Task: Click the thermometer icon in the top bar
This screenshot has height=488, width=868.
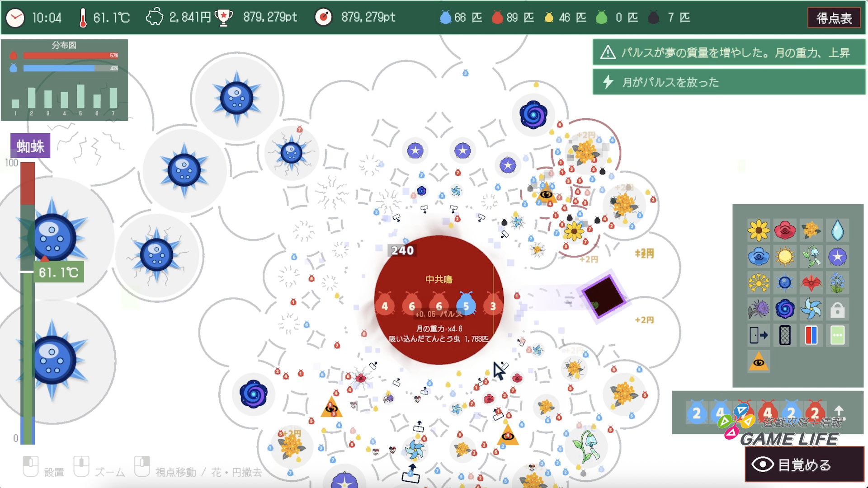Action: [83, 18]
